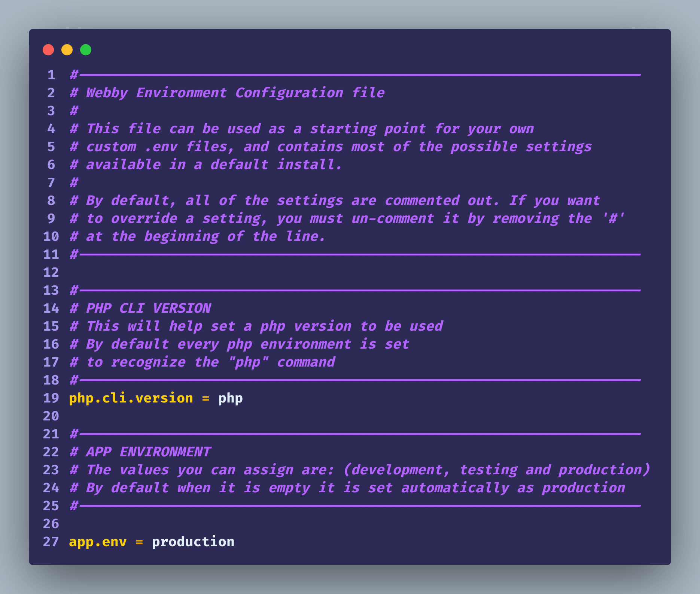
Task: Click the red close window dot
Action: [x=48, y=50]
